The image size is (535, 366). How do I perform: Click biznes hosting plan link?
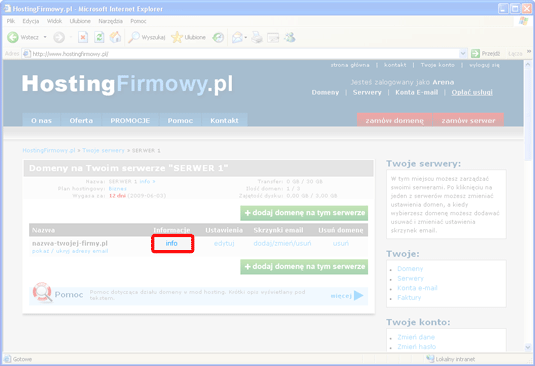pyautogui.click(x=118, y=189)
